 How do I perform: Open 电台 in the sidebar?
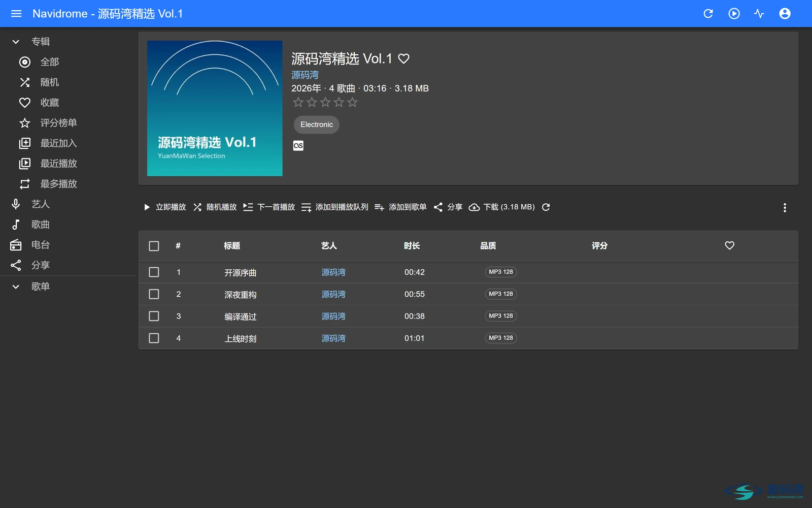(x=67, y=245)
